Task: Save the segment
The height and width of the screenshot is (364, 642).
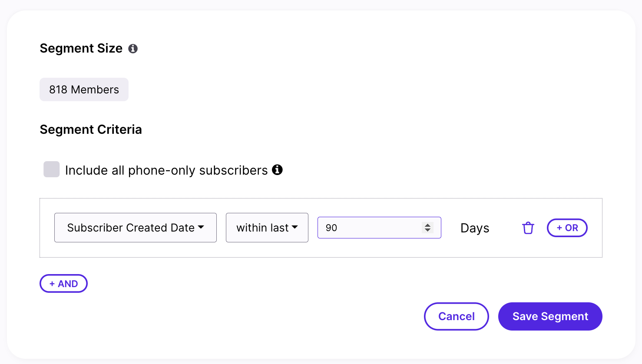Action: click(x=550, y=316)
